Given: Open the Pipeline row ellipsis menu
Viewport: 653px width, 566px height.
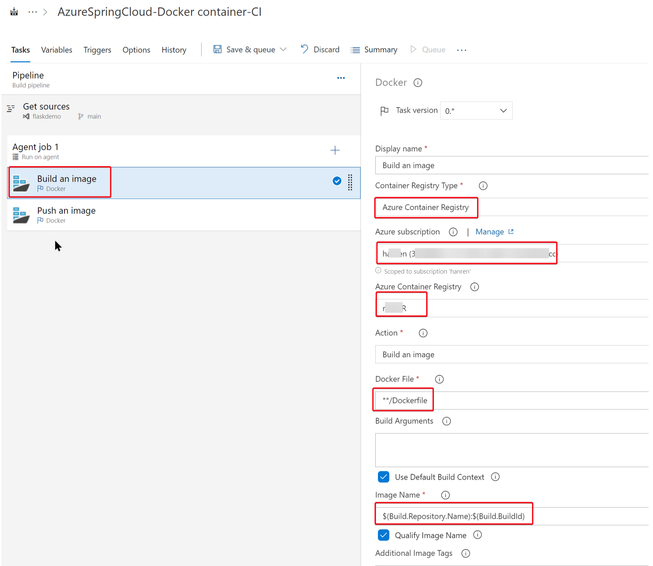Looking at the screenshot, I should 341,78.
